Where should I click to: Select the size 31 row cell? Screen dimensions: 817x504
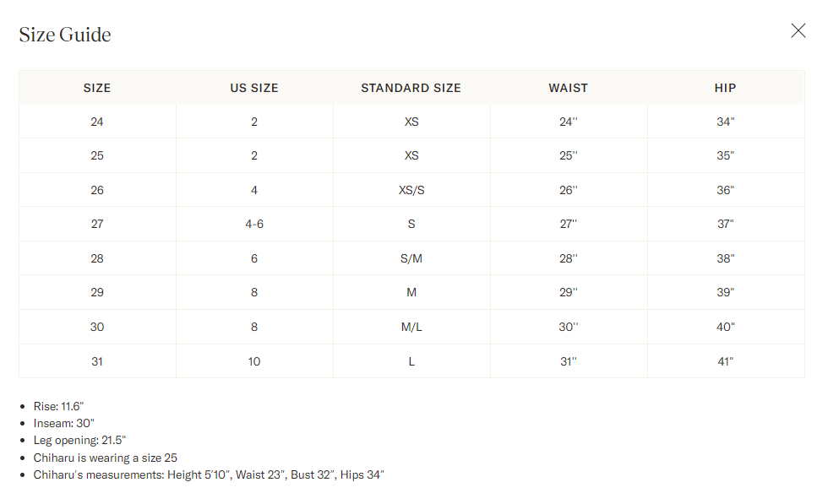point(97,361)
